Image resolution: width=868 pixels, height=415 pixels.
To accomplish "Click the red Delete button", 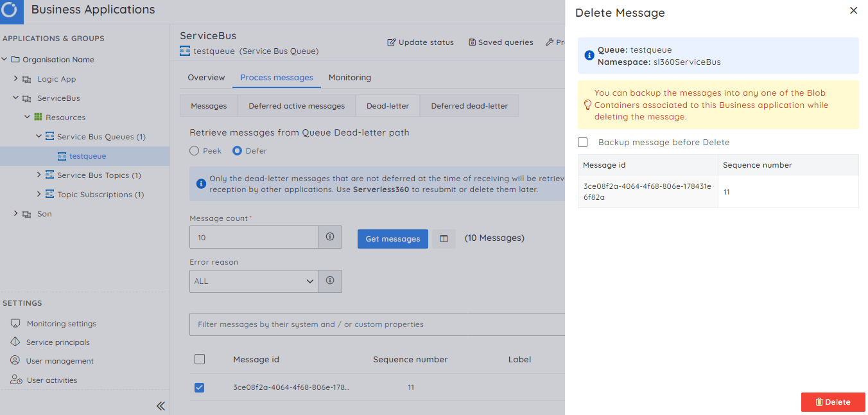I will (x=833, y=402).
